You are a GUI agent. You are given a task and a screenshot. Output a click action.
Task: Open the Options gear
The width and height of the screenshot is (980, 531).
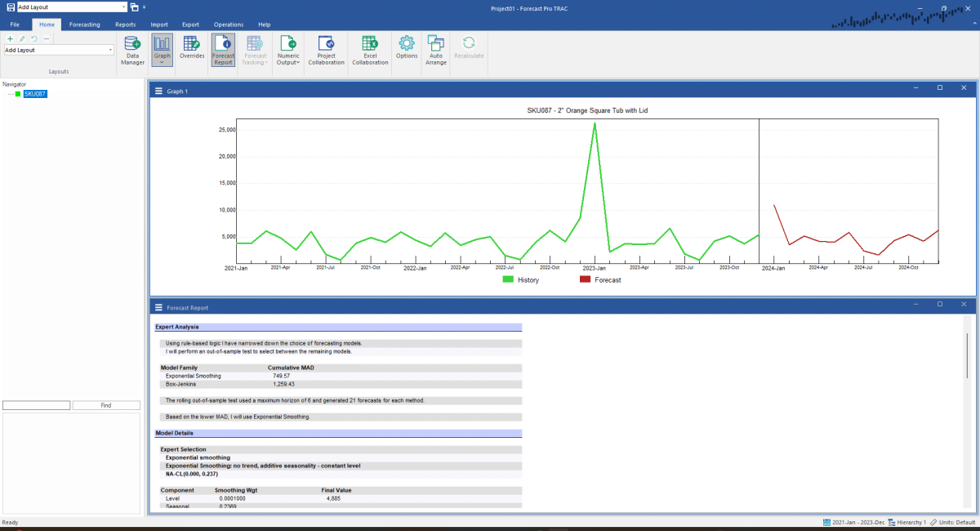point(407,49)
